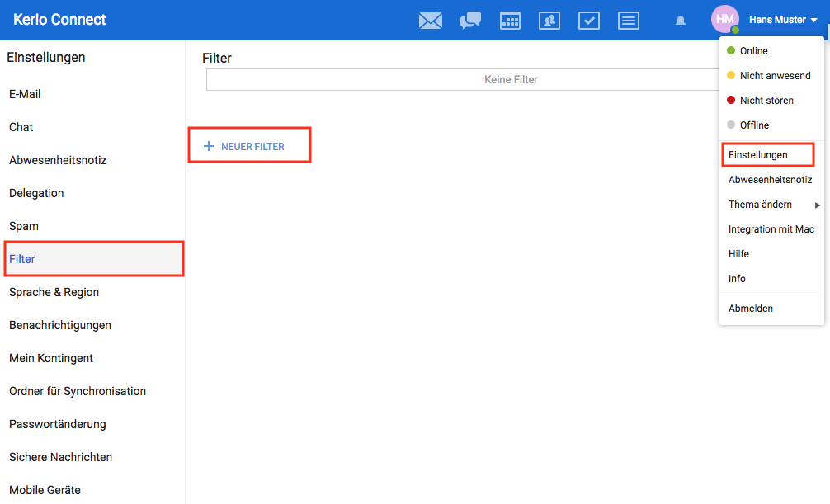Select Einstellungen in user menu

click(x=758, y=155)
